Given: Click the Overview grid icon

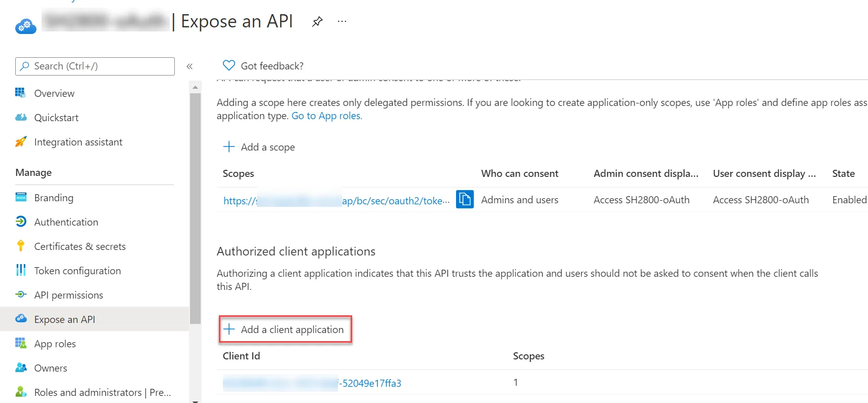Looking at the screenshot, I should coord(21,93).
